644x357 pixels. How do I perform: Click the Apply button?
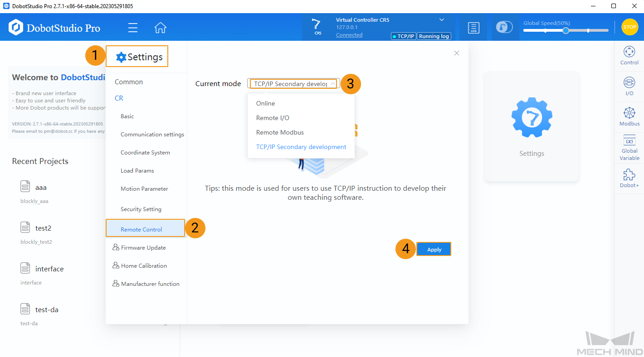pos(434,250)
